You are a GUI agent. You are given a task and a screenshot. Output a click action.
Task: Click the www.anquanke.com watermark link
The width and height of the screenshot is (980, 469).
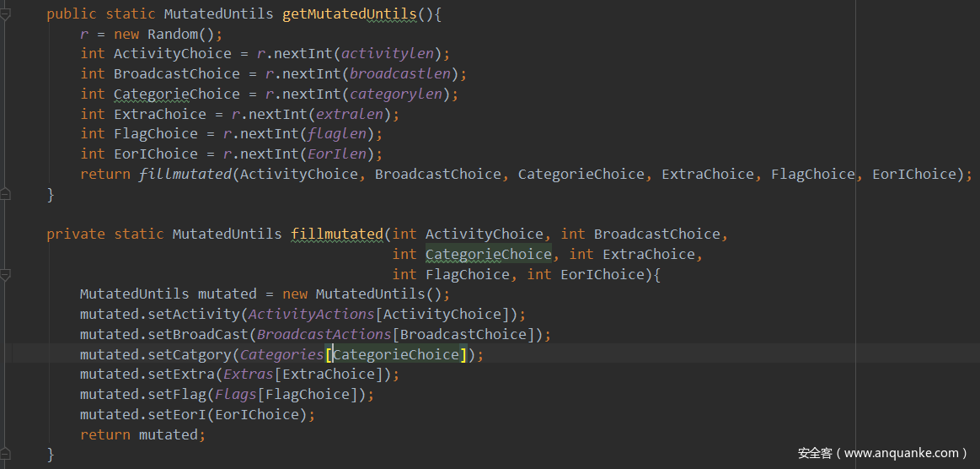[882, 453]
